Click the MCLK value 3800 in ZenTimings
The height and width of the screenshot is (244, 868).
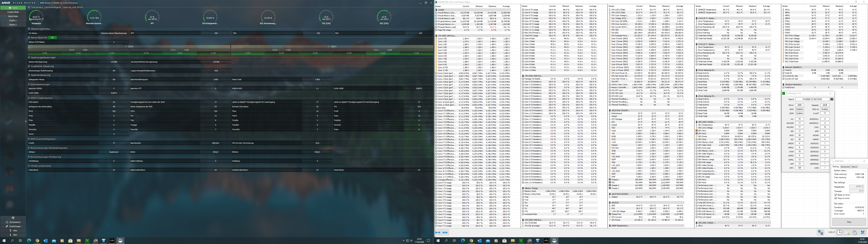(x=800, y=105)
